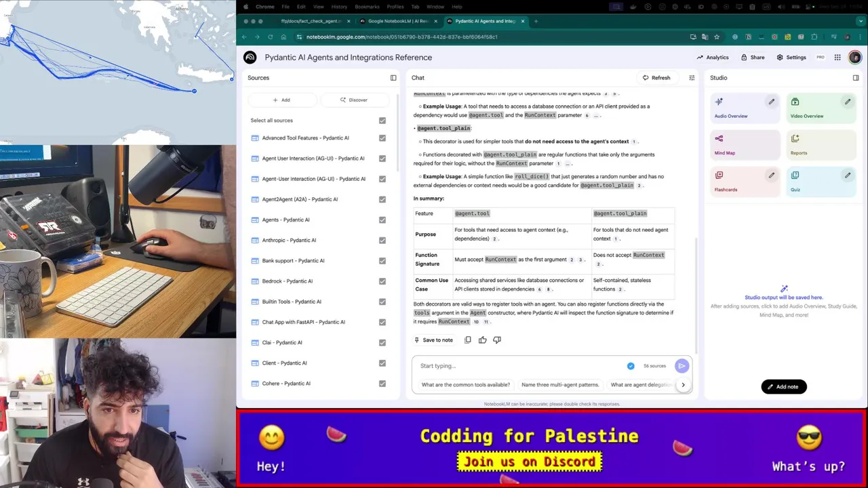Open chat configuration options icon
The width and height of the screenshot is (868, 488).
pos(692,78)
